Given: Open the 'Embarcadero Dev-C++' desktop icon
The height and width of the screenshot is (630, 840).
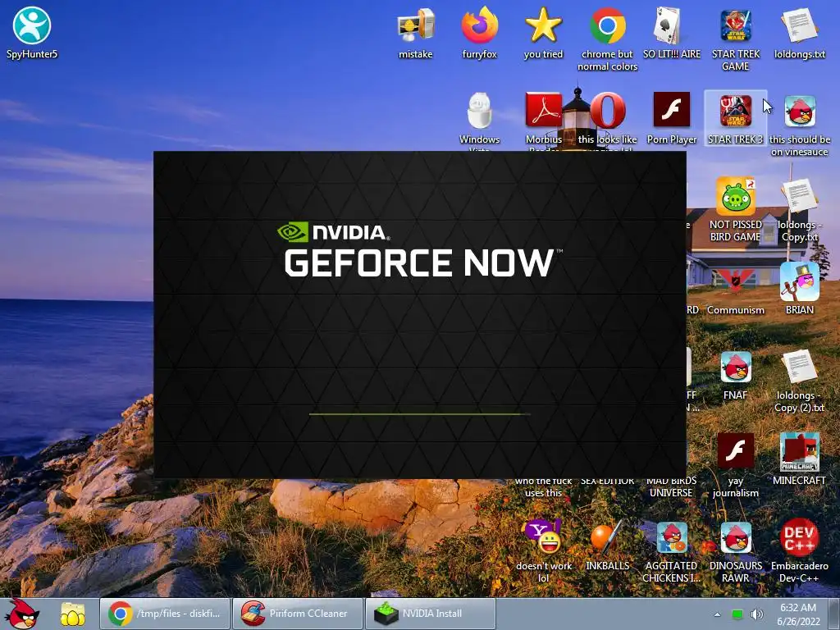Looking at the screenshot, I should click(799, 550).
